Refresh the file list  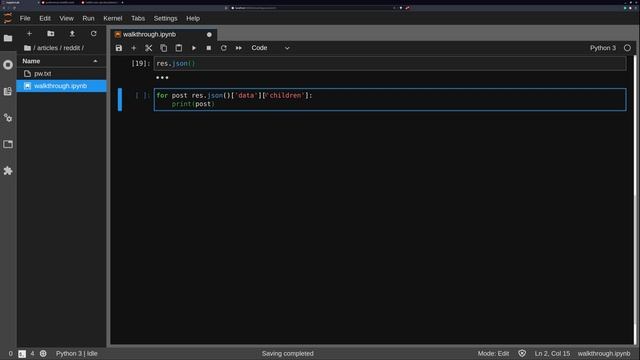93,33
